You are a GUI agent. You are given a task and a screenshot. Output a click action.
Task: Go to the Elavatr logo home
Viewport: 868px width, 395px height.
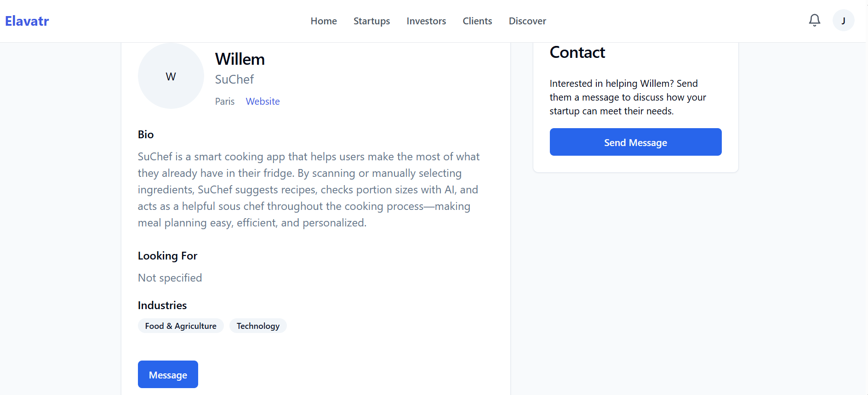click(x=27, y=21)
